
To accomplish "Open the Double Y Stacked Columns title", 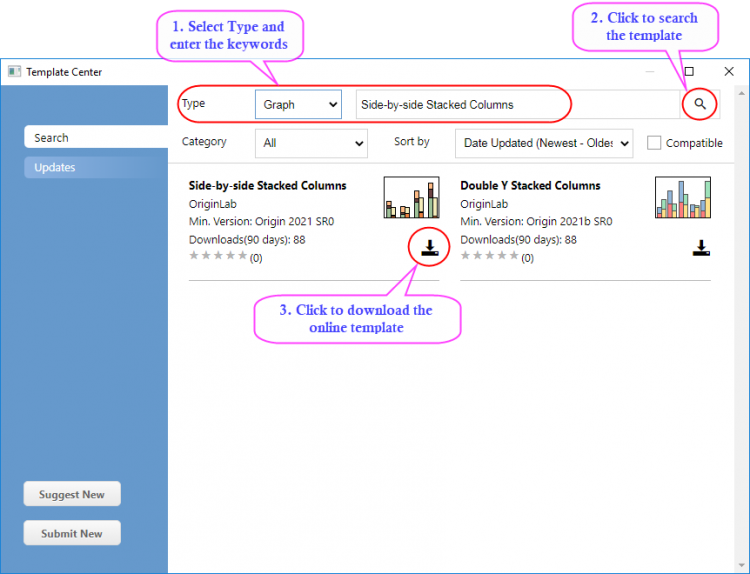I will tap(530, 186).
